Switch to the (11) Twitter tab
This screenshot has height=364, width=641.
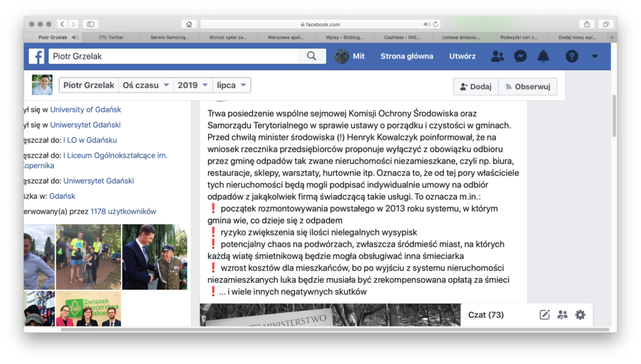(x=111, y=37)
